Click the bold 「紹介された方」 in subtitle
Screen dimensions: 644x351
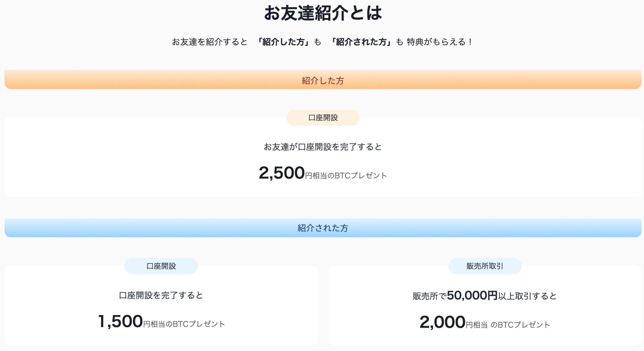click(361, 42)
